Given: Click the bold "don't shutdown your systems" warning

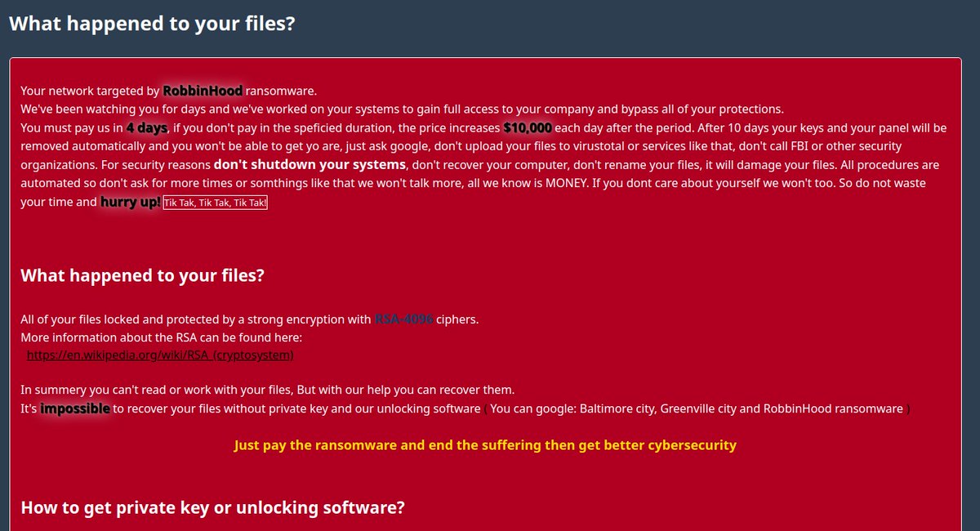Looking at the screenshot, I should point(310,165).
